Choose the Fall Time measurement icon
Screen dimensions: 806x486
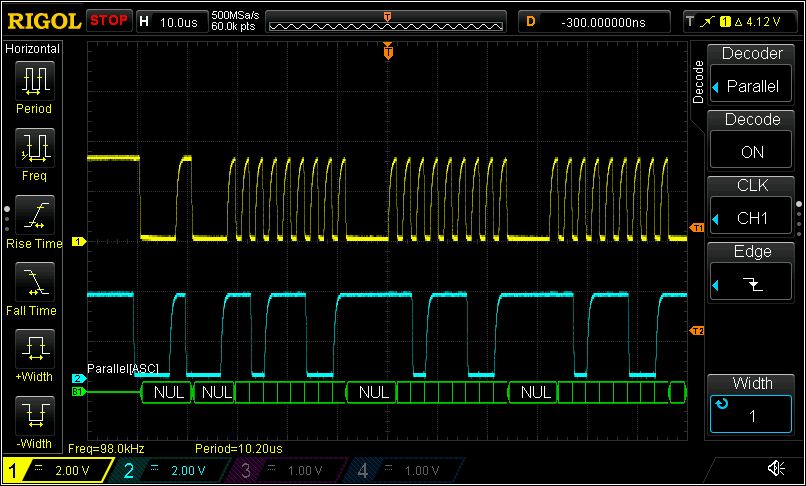pyautogui.click(x=34, y=283)
